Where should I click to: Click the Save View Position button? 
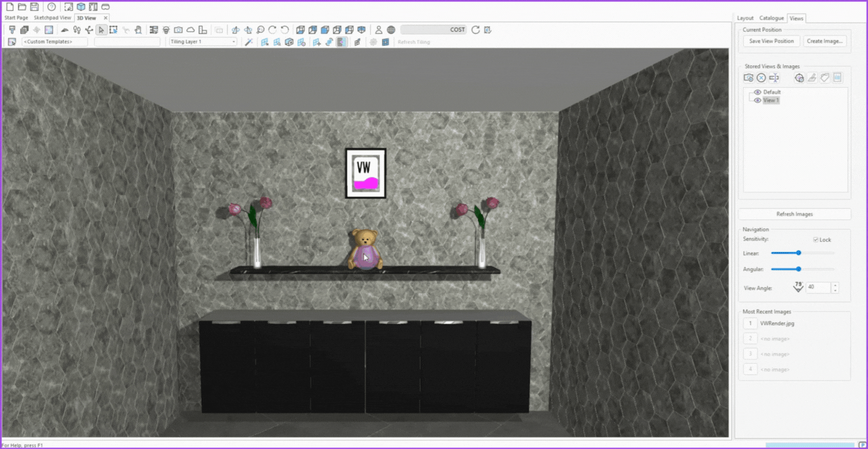click(x=771, y=41)
